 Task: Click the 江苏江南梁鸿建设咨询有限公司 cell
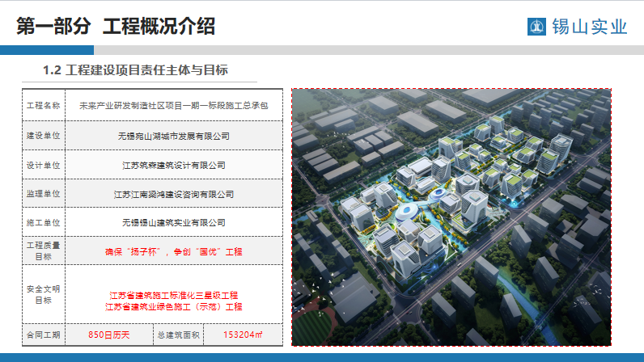(173, 193)
